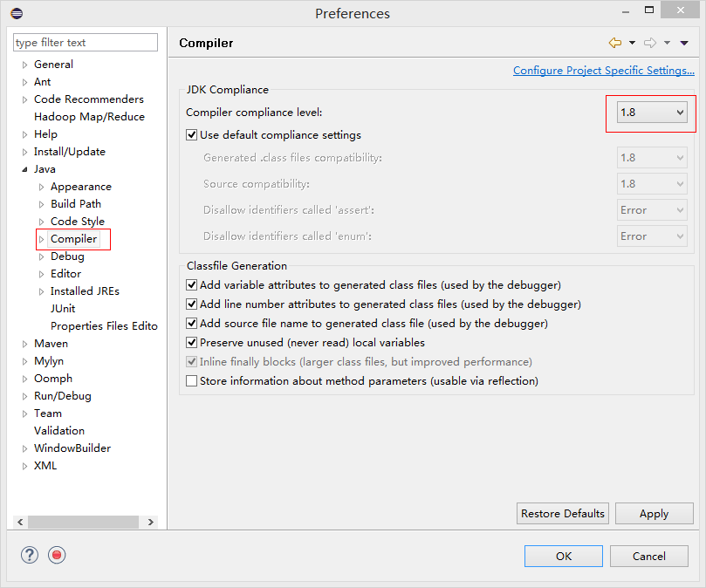Select Editor under Java
This screenshot has height=588, width=706.
click(x=65, y=274)
